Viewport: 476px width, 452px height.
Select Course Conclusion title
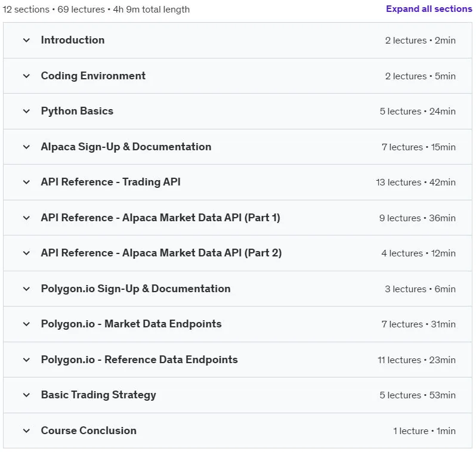pyautogui.click(x=89, y=431)
